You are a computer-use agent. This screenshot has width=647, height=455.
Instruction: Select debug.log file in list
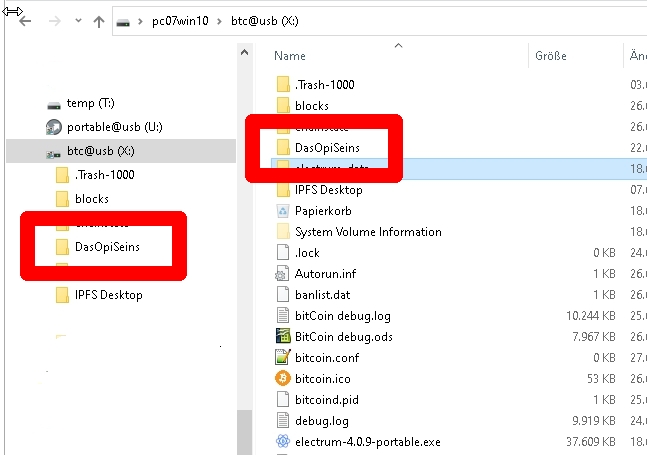322,421
